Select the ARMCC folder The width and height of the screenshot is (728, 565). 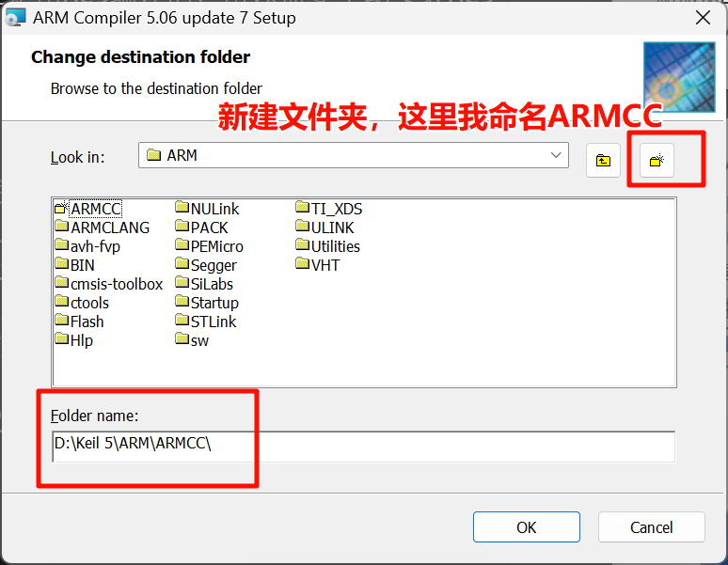click(88, 209)
